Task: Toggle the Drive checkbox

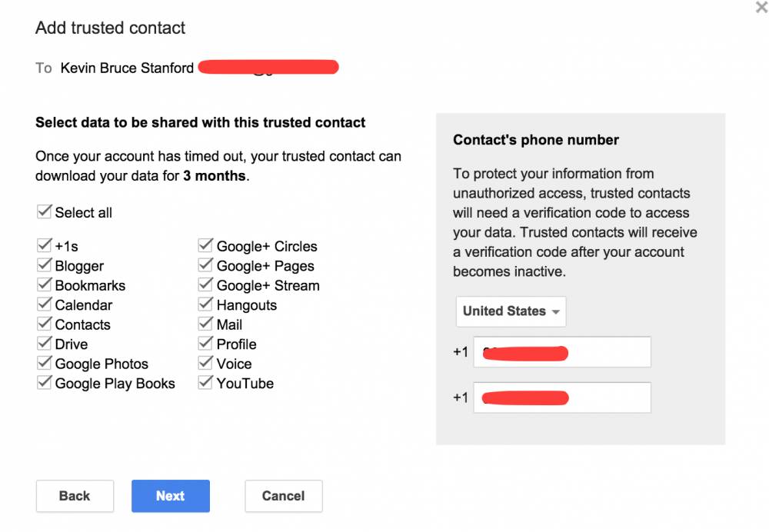Action: (44, 343)
